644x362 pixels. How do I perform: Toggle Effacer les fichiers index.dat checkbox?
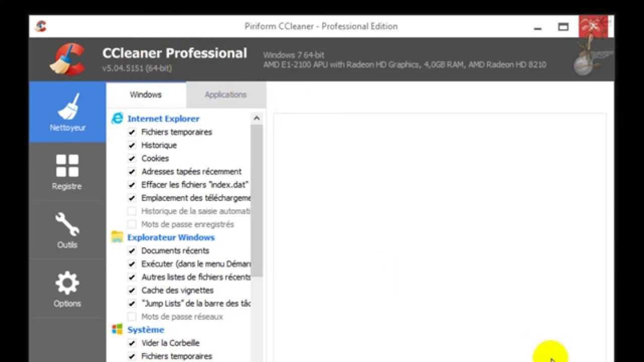point(132,185)
